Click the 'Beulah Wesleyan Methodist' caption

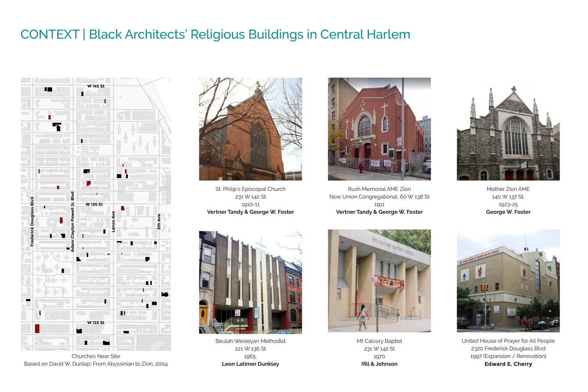[x=250, y=341]
